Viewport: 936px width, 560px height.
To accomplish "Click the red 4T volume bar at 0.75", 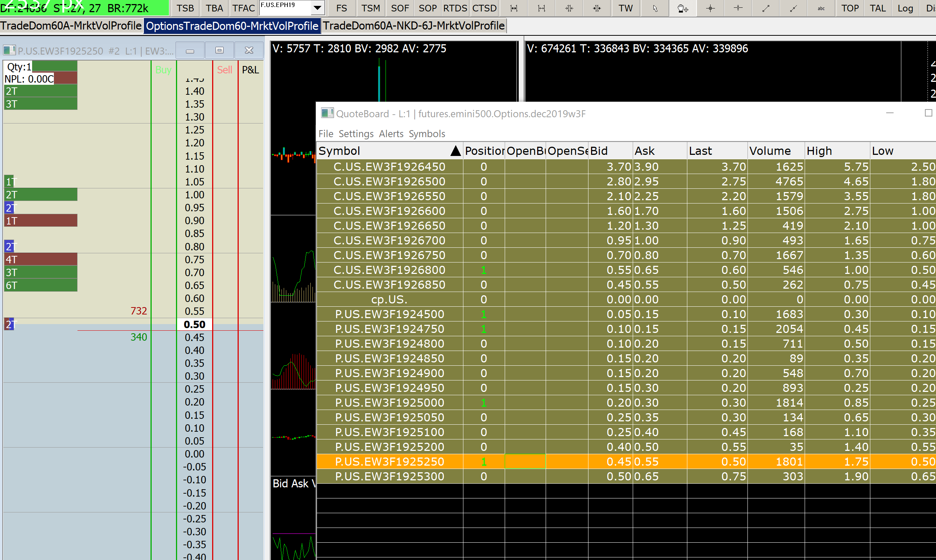I will [x=41, y=259].
